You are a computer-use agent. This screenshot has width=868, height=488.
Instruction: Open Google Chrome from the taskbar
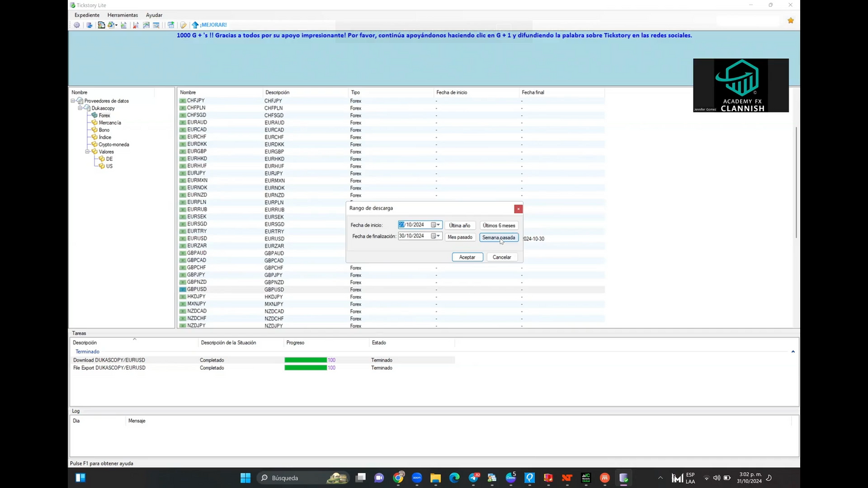398,478
